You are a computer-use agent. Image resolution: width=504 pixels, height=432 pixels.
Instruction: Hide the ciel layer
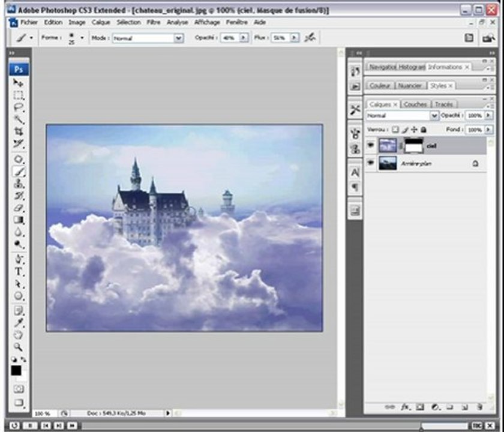click(x=371, y=145)
